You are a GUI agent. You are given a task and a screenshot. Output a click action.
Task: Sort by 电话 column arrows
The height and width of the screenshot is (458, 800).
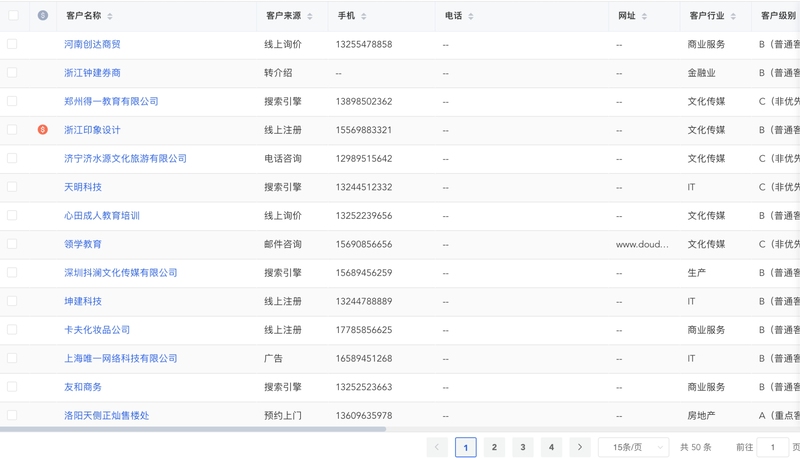pos(471,16)
